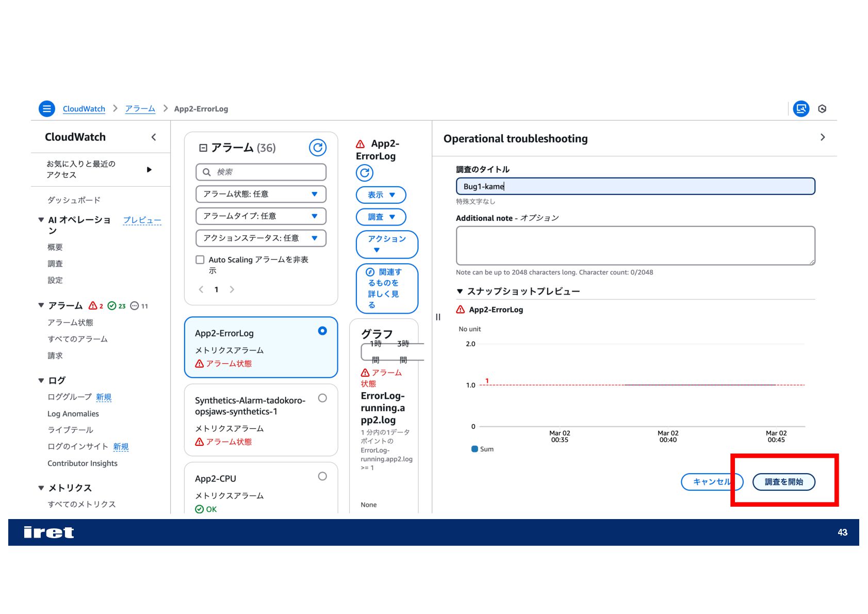This screenshot has width=868, height=614.
Task: Go to next alarms page arrow
Action: [232, 289]
